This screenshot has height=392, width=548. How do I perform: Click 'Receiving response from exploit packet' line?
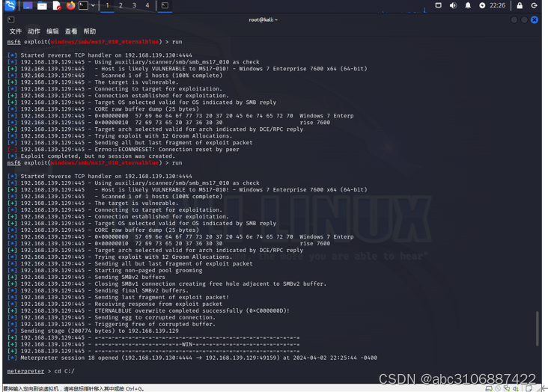coord(115,304)
